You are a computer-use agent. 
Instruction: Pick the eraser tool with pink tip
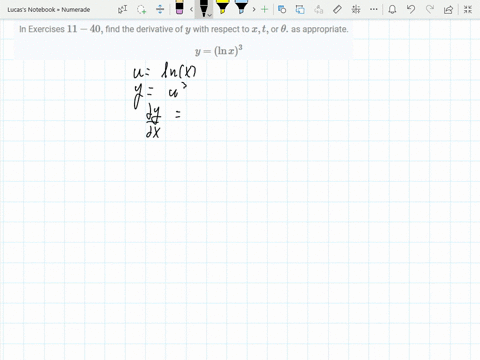[x=179, y=7]
